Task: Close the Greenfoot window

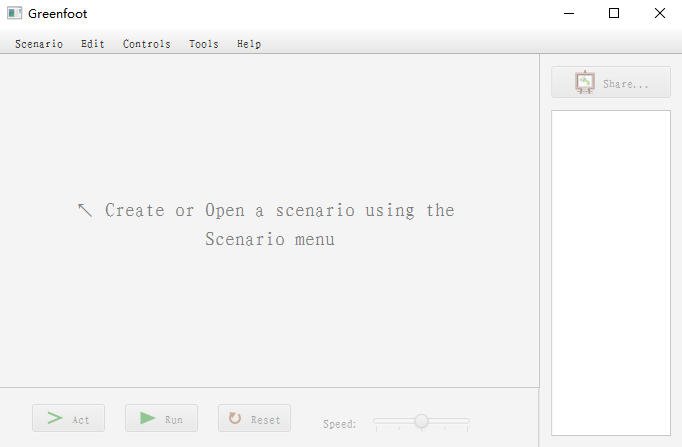Action: pos(660,13)
